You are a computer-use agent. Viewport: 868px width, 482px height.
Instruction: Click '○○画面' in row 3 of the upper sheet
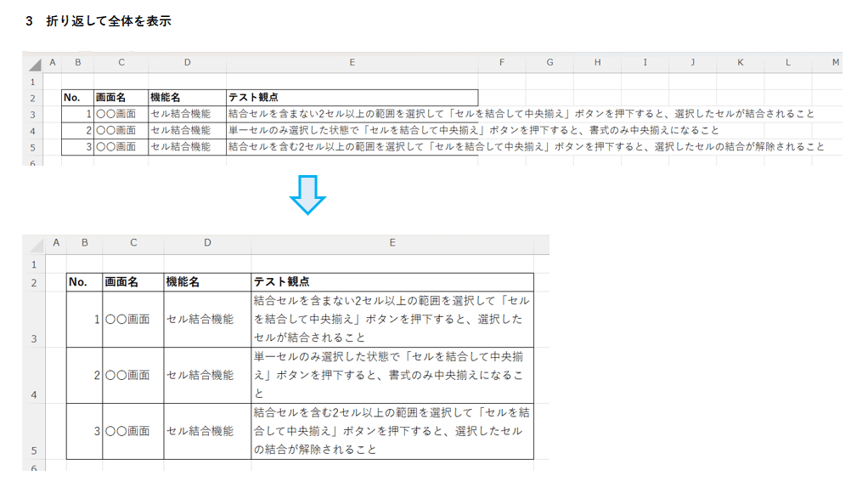coord(116,114)
